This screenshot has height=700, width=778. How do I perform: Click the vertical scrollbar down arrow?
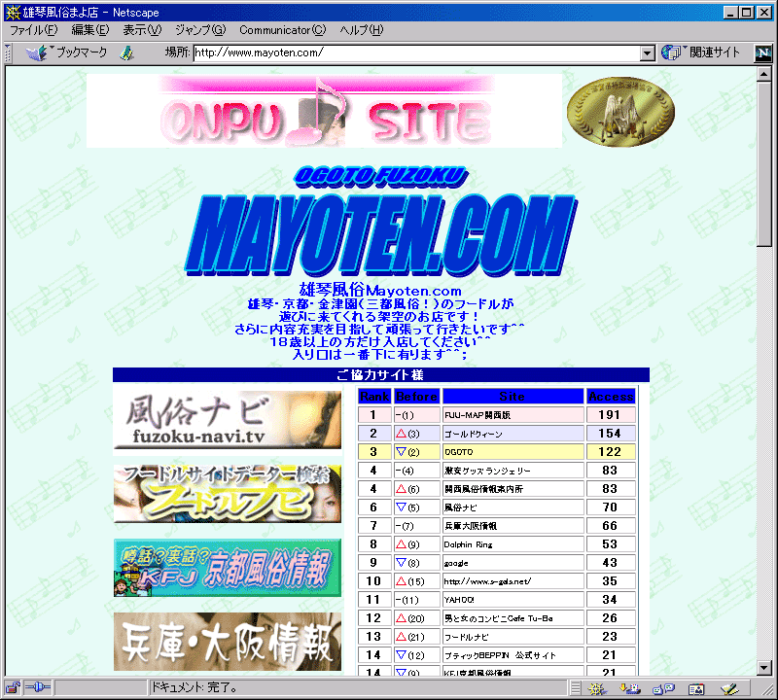point(763,668)
